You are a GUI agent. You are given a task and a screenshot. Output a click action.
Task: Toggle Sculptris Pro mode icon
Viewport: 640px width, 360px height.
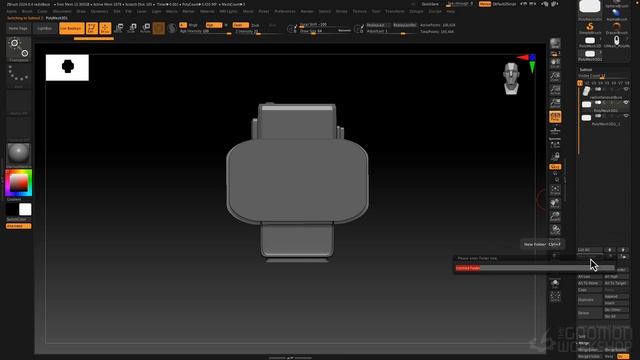click(172, 28)
